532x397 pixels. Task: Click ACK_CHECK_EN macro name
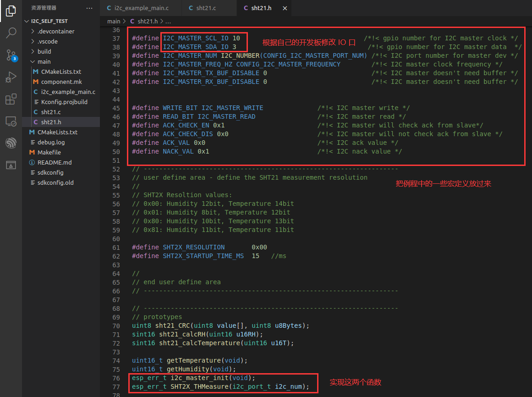pos(186,125)
